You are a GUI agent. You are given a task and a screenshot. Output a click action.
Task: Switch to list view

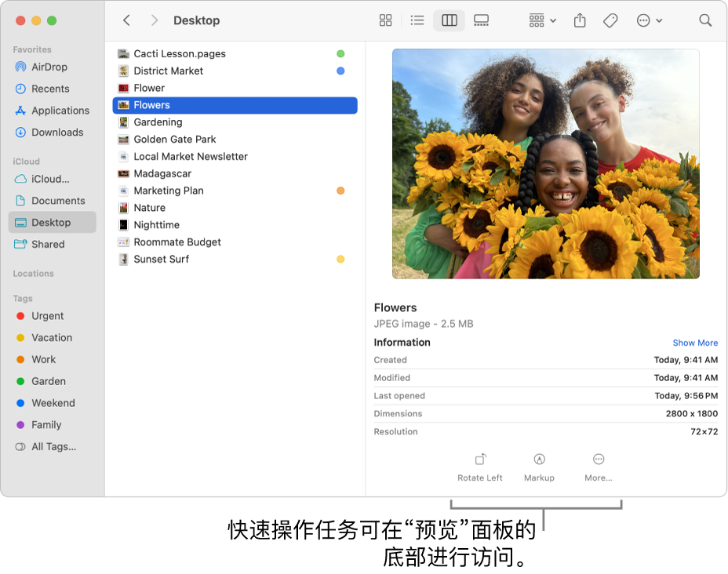click(x=417, y=20)
